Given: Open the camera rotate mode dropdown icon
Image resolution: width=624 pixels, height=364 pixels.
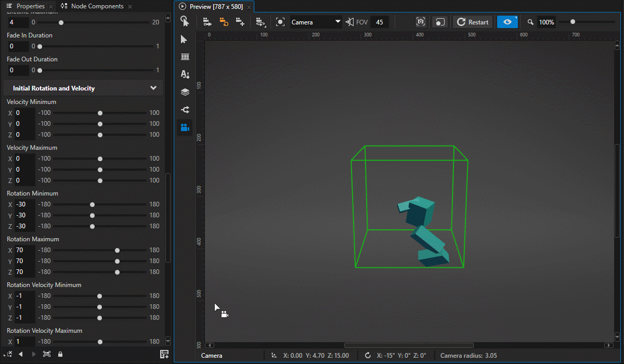Looking at the screenshot, I should [x=261, y=22].
